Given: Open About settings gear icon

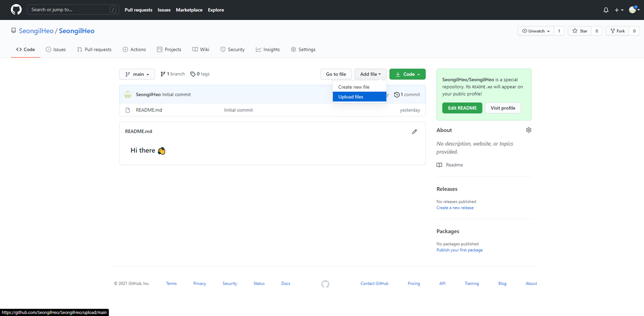Looking at the screenshot, I should click(x=528, y=130).
